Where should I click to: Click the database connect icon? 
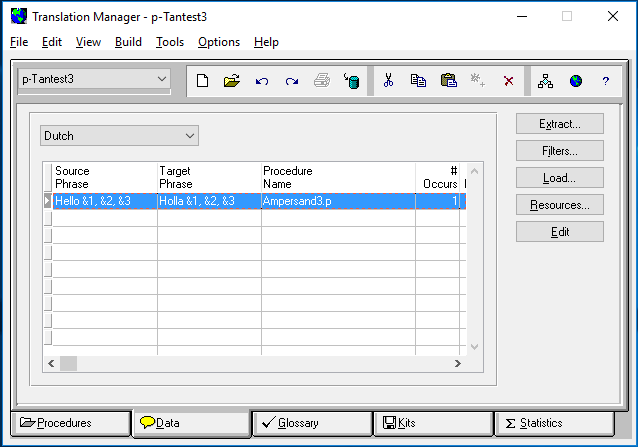tap(352, 81)
